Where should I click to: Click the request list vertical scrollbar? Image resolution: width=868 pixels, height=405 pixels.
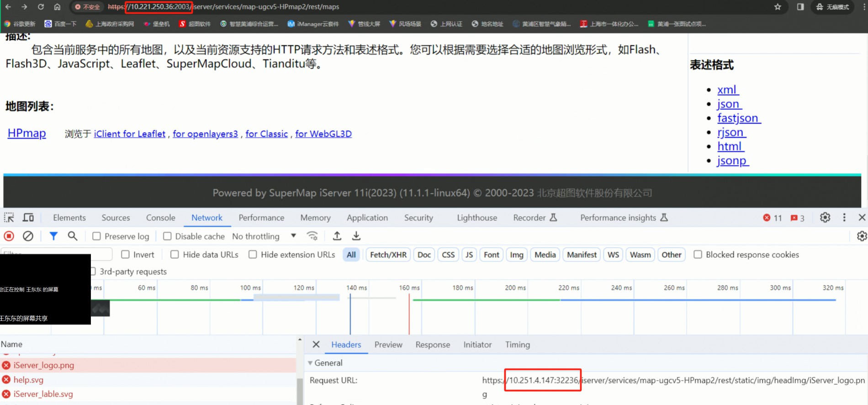tap(300, 391)
